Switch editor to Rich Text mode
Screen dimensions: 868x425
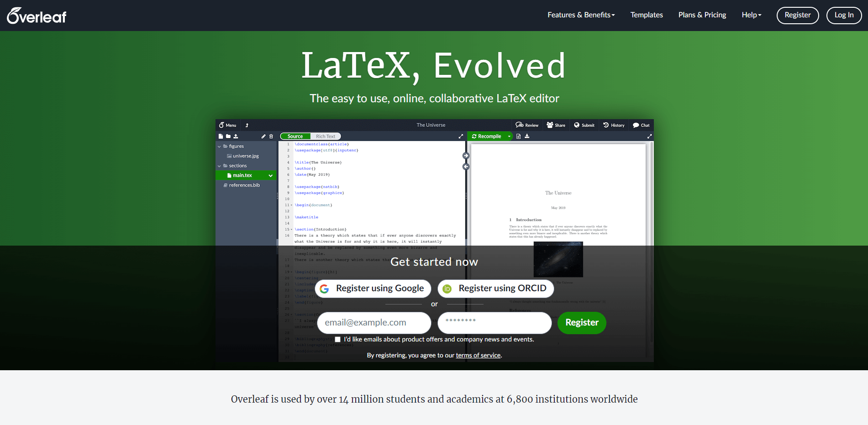pyautogui.click(x=326, y=136)
